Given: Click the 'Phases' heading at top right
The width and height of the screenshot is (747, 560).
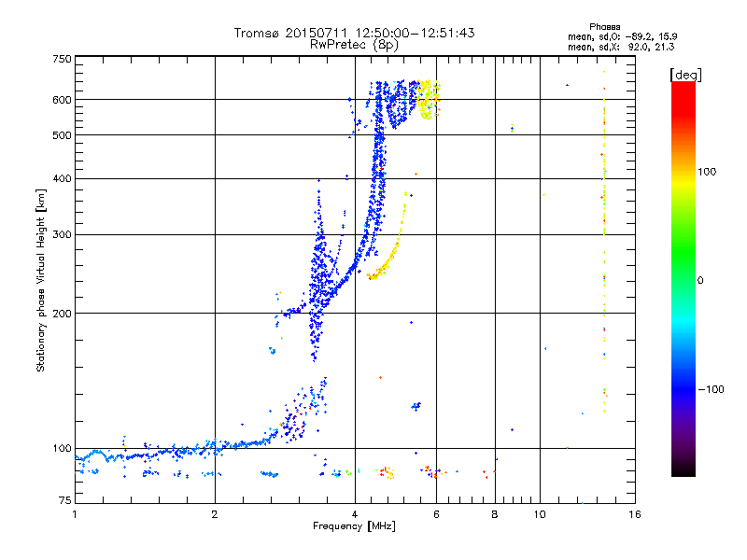Looking at the screenshot, I should (x=604, y=27).
